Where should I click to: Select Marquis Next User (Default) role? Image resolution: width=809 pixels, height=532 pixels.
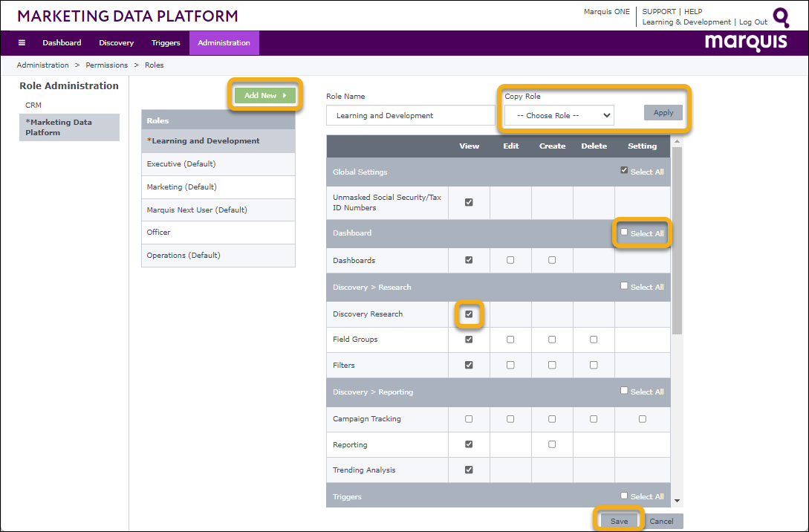pyautogui.click(x=218, y=210)
